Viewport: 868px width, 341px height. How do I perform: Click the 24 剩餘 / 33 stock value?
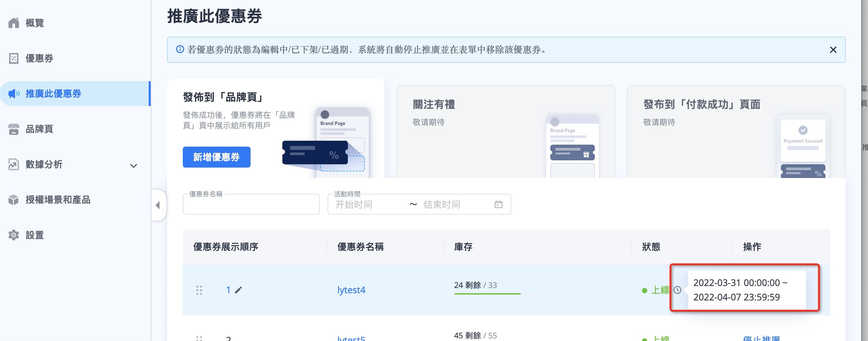pyautogui.click(x=475, y=285)
